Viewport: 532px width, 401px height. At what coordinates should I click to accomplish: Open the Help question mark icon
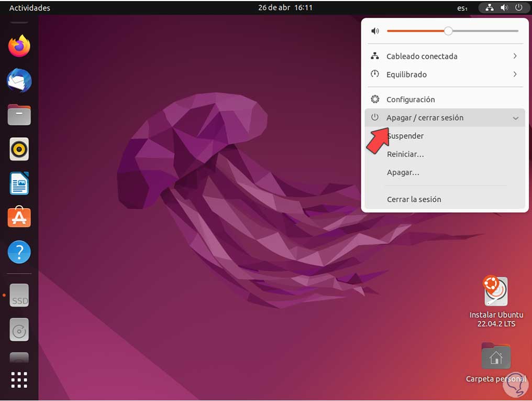point(19,252)
